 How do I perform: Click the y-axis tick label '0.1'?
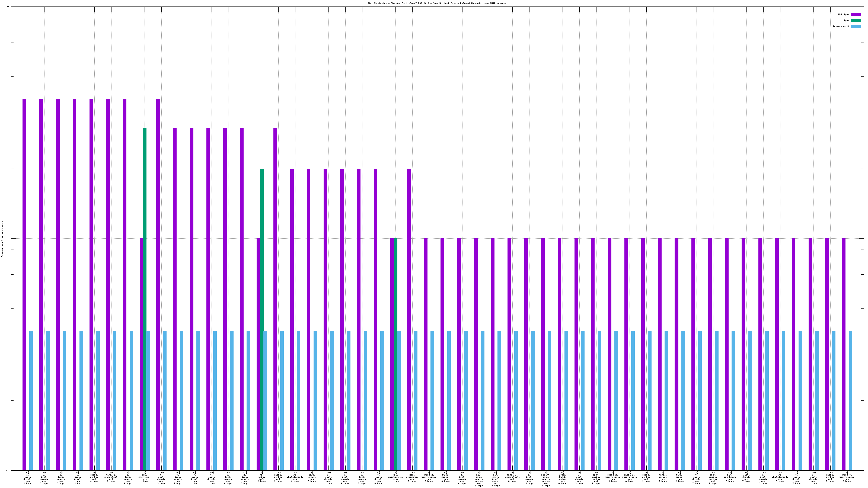tap(7, 470)
